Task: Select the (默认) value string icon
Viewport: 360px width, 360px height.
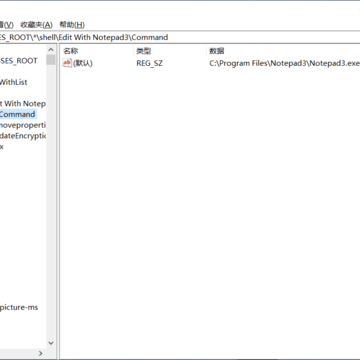Action: click(67, 63)
